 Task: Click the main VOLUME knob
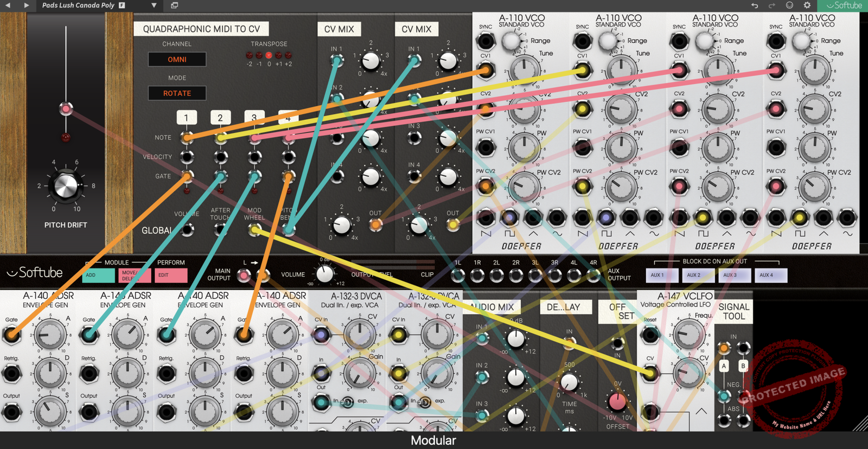(x=325, y=273)
